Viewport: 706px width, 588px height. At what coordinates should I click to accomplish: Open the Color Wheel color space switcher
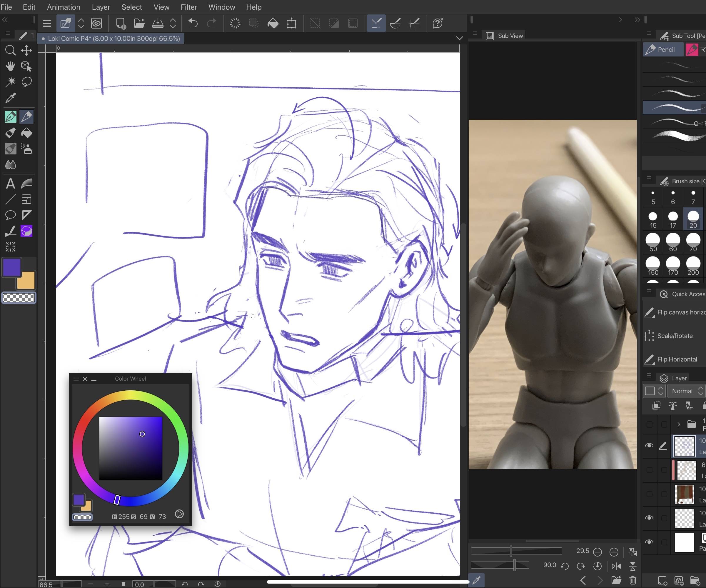tap(179, 514)
